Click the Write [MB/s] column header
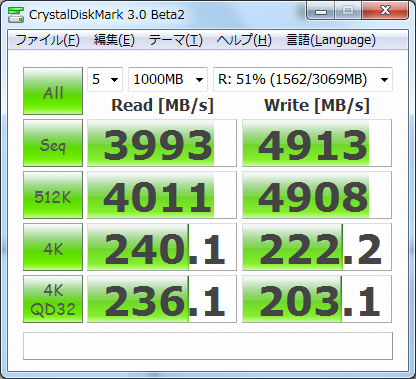The height and width of the screenshot is (379, 416). point(317,105)
